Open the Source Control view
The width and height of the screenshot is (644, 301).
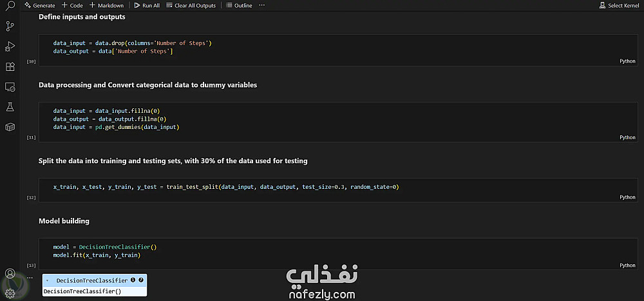(x=10, y=26)
